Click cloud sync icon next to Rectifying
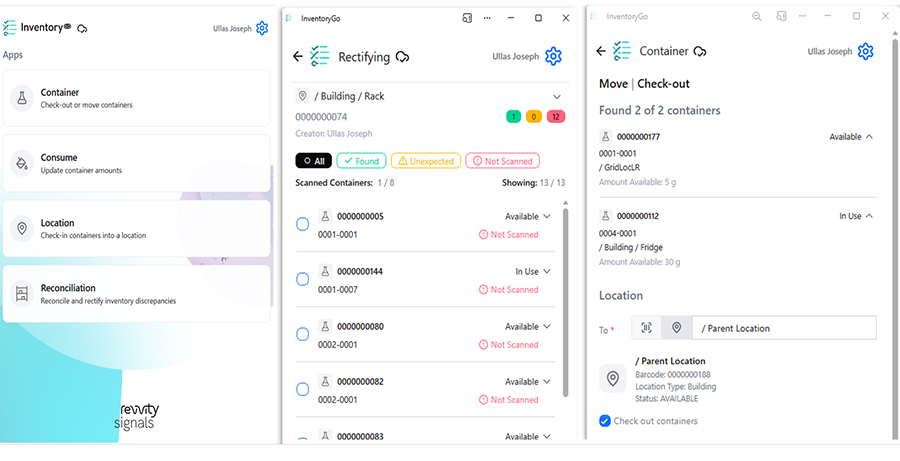Screen dimensions: 900x461 [402, 57]
